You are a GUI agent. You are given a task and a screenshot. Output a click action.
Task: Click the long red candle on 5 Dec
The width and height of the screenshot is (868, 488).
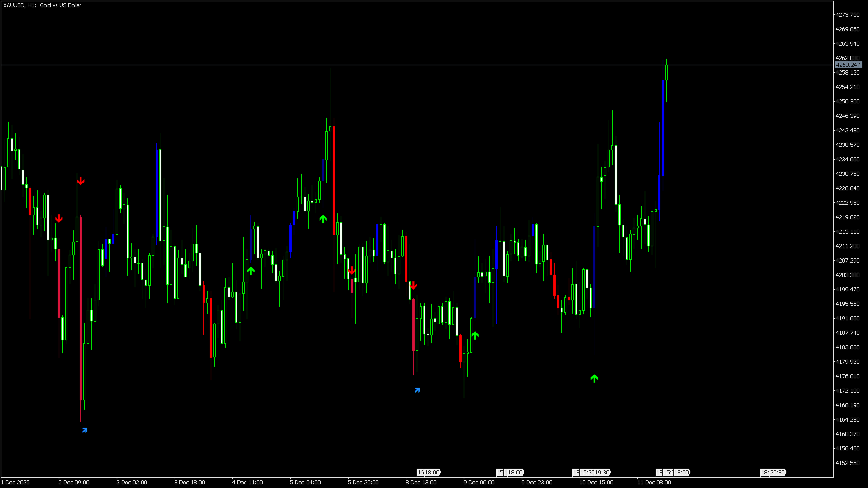pyautogui.click(x=334, y=181)
